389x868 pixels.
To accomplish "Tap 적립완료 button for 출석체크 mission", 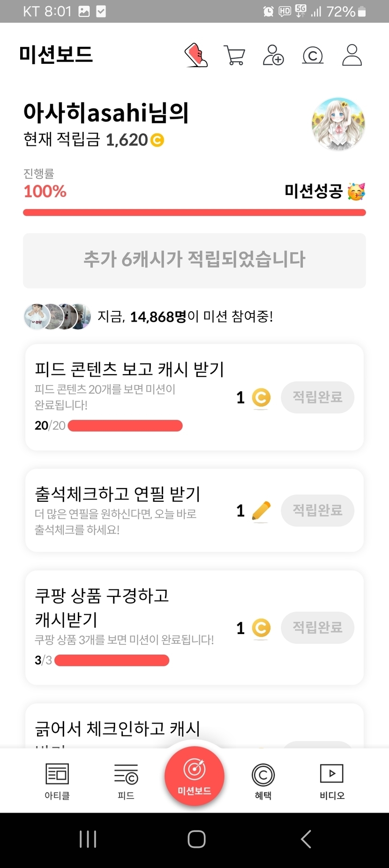I will click(x=317, y=510).
